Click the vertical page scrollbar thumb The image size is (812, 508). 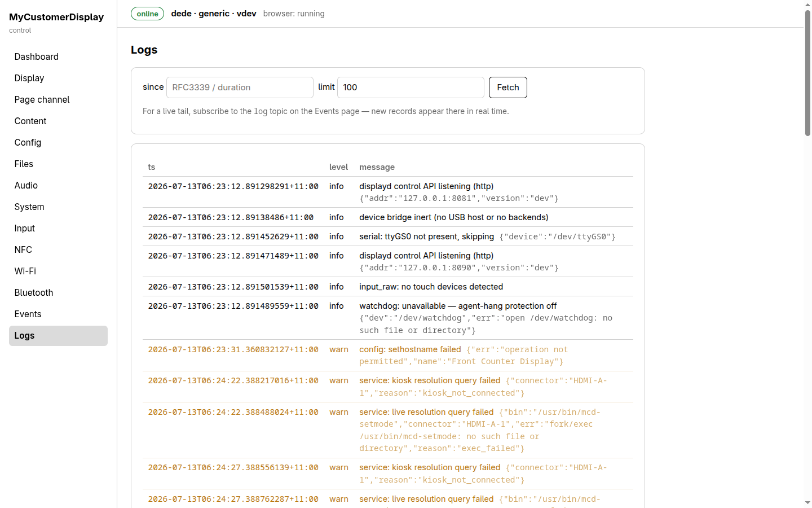(807, 73)
